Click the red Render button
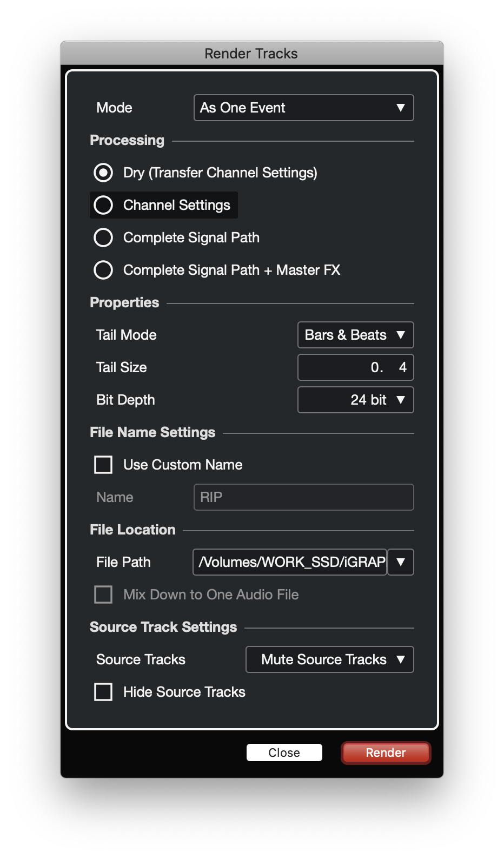The width and height of the screenshot is (504, 858). [x=386, y=753]
